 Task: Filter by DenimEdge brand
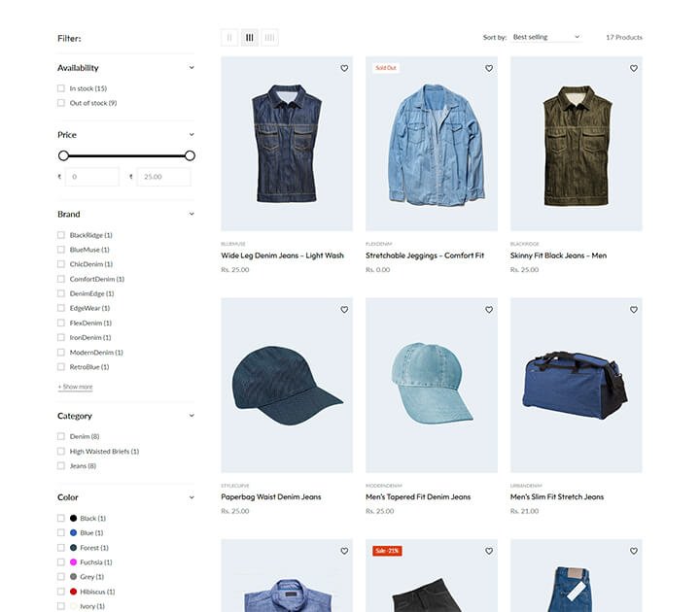pyautogui.click(x=61, y=293)
